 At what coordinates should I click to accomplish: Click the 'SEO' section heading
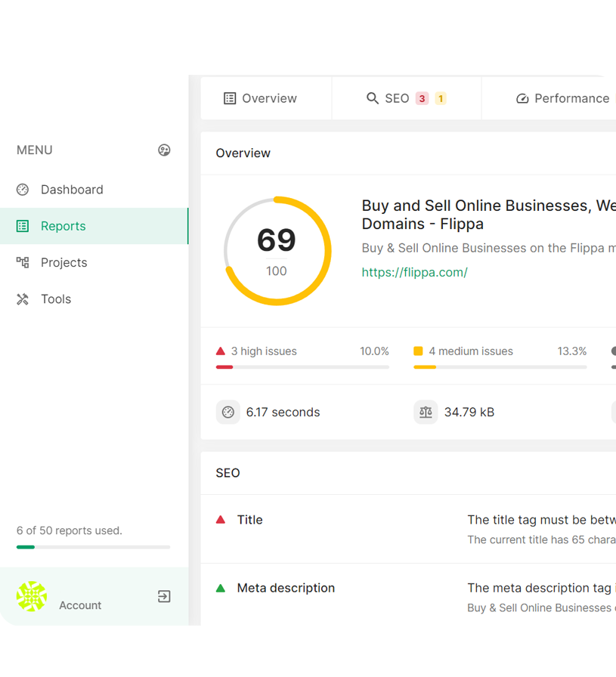228,473
